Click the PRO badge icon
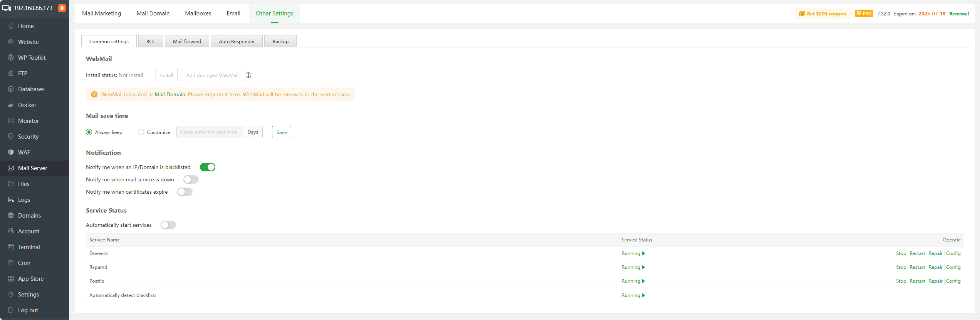This screenshot has height=320, width=980. pyautogui.click(x=864, y=13)
